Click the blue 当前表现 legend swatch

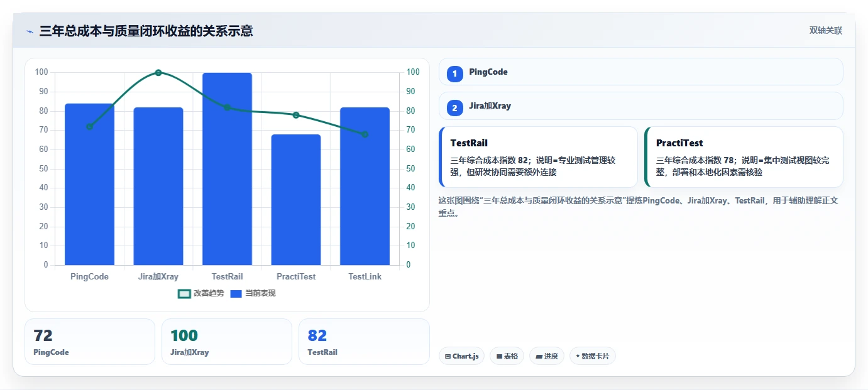pyautogui.click(x=236, y=293)
